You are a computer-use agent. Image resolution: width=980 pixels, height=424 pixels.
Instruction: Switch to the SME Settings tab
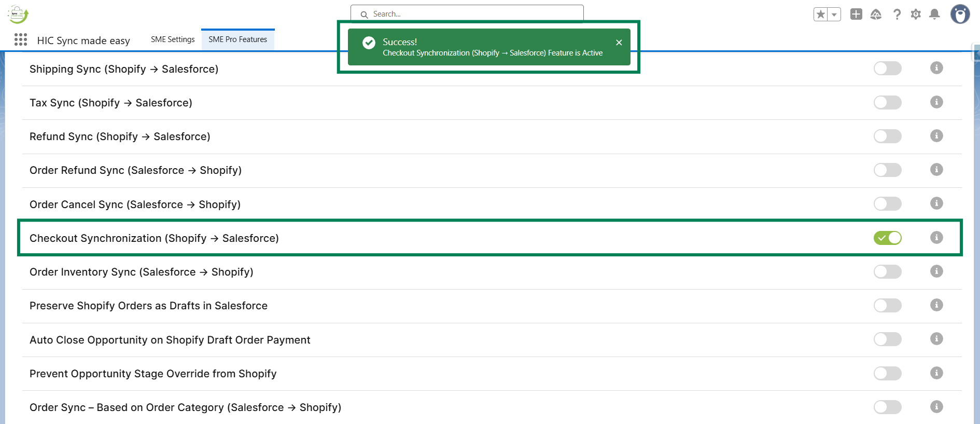pyautogui.click(x=173, y=39)
